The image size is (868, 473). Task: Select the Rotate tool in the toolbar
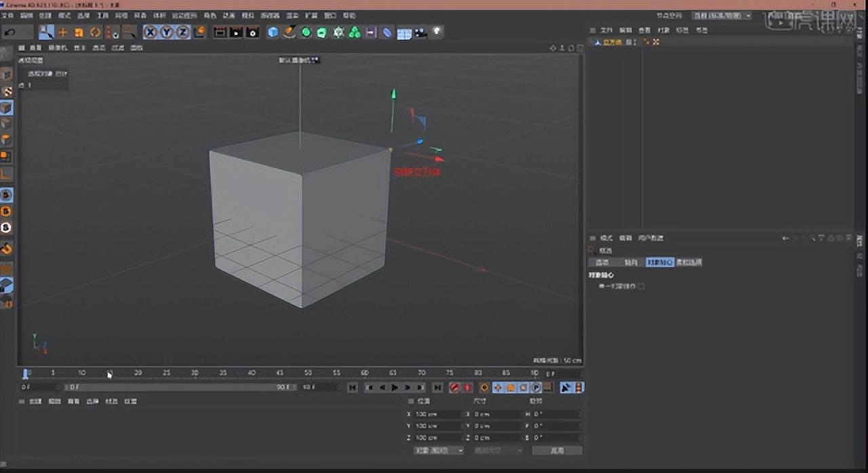coord(95,32)
